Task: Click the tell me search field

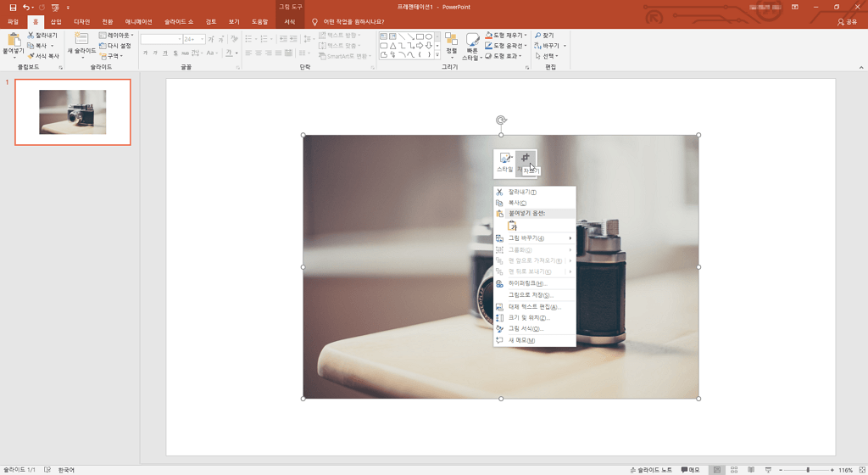Action: click(x=353, y=21)
